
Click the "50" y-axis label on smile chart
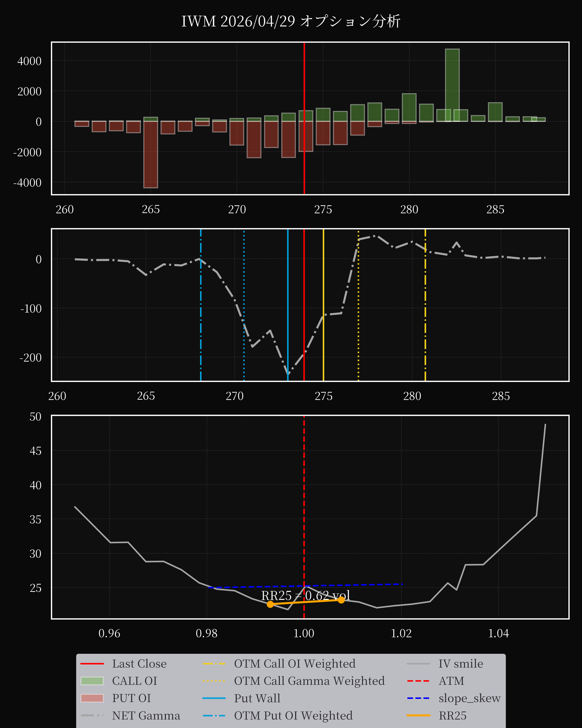[x=35, y=417]
